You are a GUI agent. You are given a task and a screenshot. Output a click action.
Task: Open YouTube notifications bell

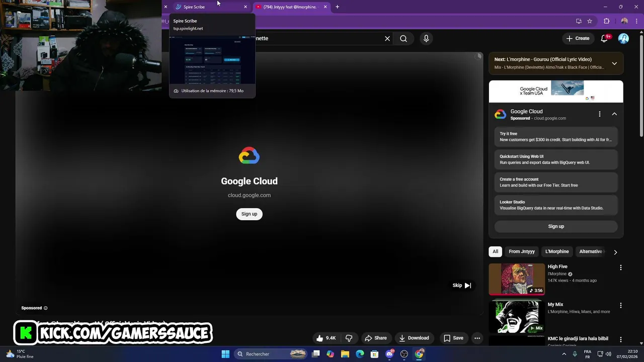[605, 38]
